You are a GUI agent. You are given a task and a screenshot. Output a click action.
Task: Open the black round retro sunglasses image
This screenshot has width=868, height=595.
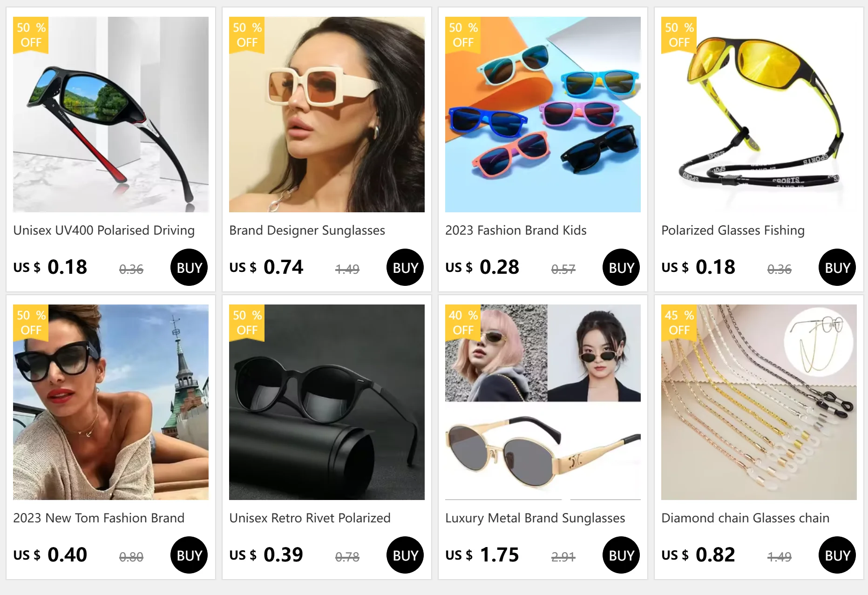click(x=327, y=402)
